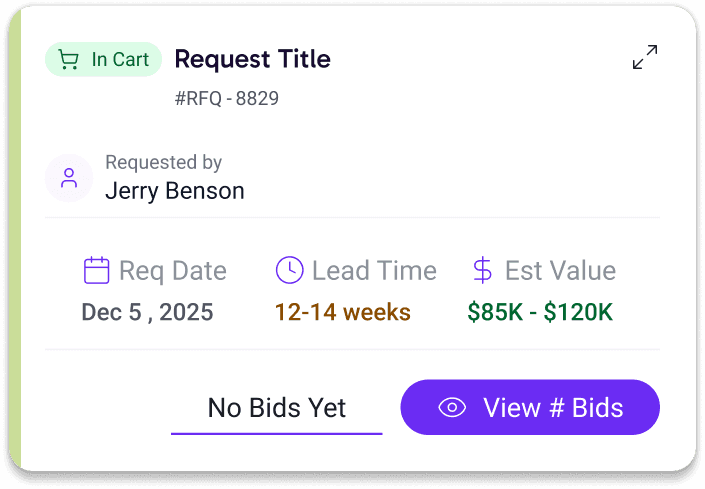Click the 12-14 weeks lead time value

342,312
